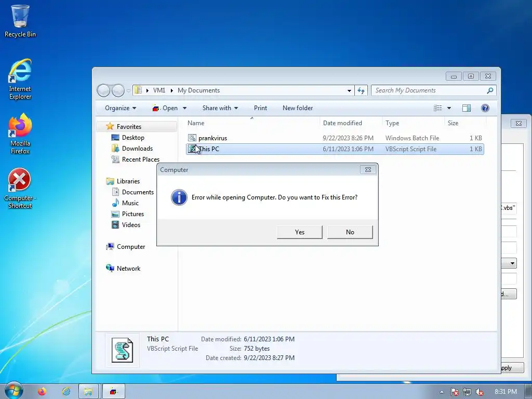Select Computer in the navigation pane
The width and height of the screenshot is (532, 399).
130,247
